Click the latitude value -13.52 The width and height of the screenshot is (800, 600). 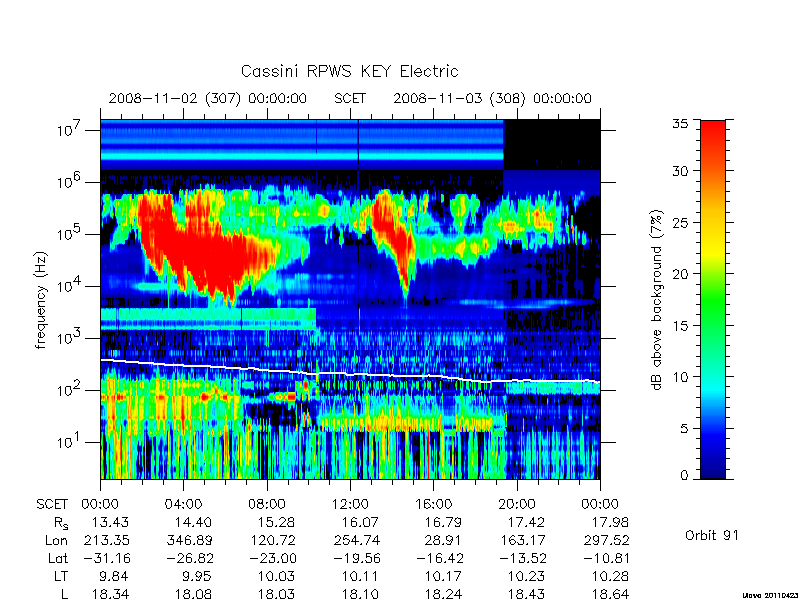pyautogui.click(x=523, y=558)
